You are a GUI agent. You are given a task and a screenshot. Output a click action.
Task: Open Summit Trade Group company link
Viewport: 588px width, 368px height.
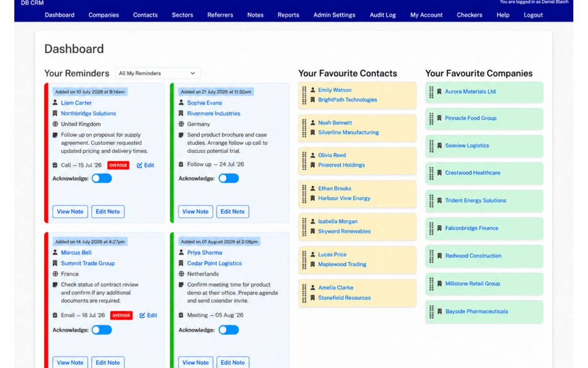tap(88, 263)
